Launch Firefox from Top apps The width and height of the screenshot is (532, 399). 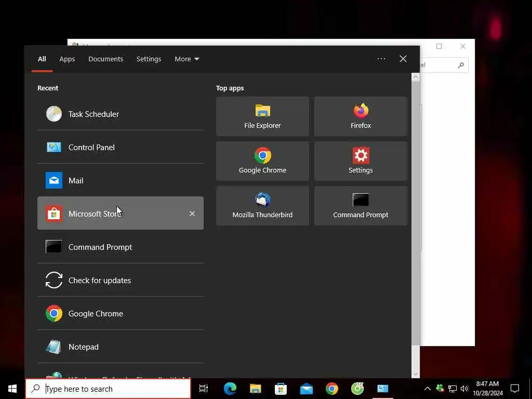(x=361, y=116)
